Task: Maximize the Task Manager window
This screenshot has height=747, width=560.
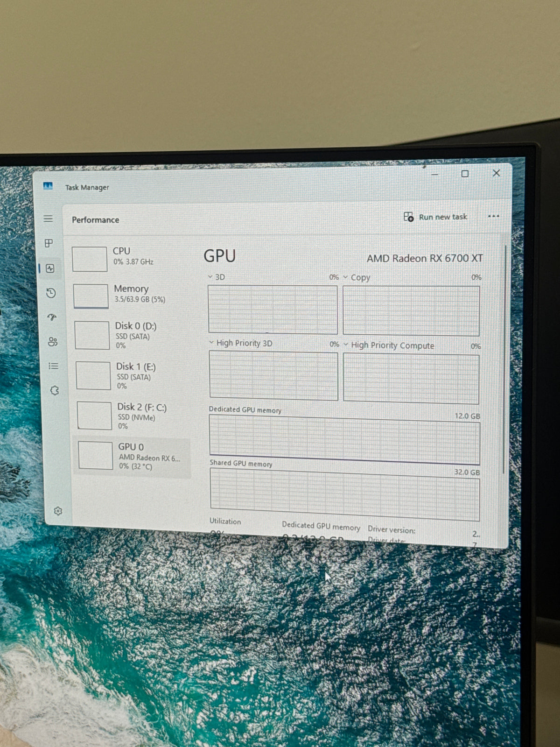Action: click(465, 174)
